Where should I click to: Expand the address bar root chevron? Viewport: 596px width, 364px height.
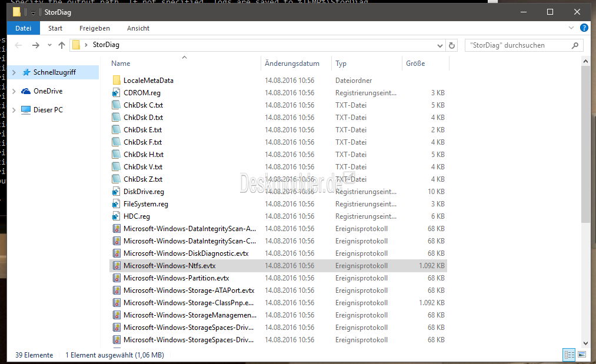coord(86,45)
